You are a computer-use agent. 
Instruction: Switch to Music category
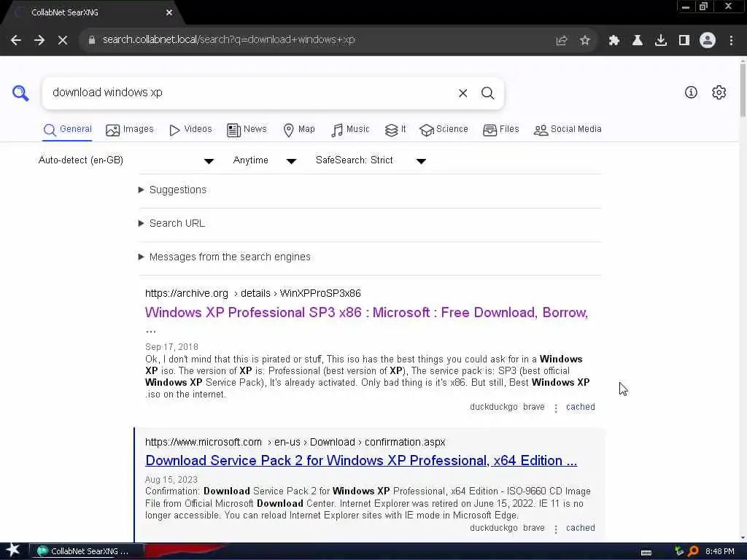point(350,130)
